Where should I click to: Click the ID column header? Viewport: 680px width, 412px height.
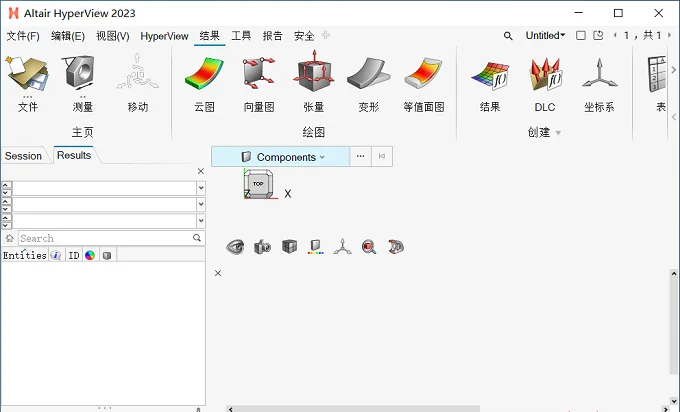(74, 255)
